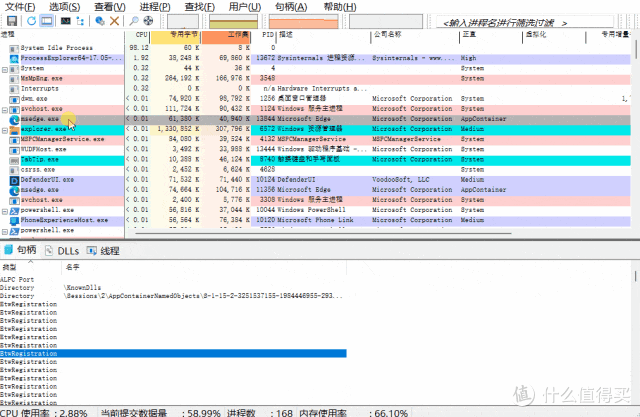Image resolution: width=640 pixels, height=417 pixels.
Task: Open the physical memory mini graph
Action: [303, 22]
